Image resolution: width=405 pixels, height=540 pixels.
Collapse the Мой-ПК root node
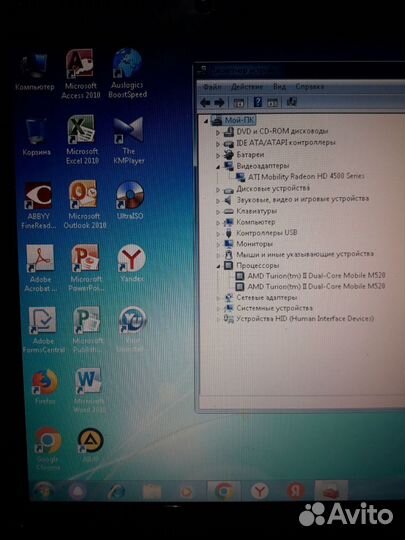point(206,121)
